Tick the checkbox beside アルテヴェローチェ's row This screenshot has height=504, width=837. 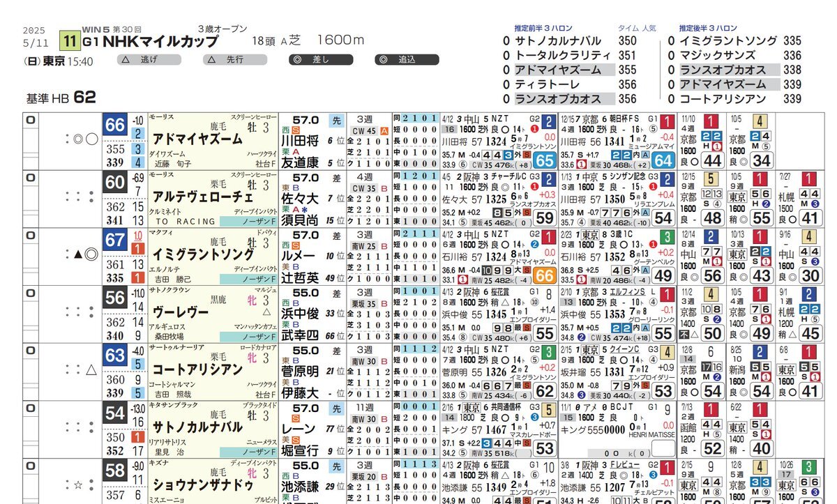[30, 178]
